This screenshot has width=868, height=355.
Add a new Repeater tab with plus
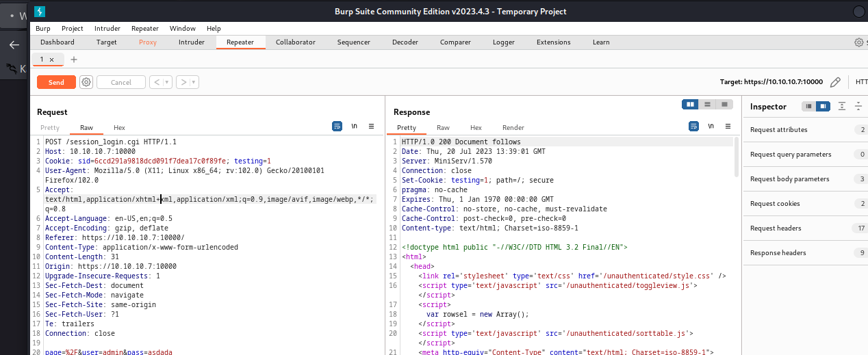pyautogui.click(x=74, y=60)
